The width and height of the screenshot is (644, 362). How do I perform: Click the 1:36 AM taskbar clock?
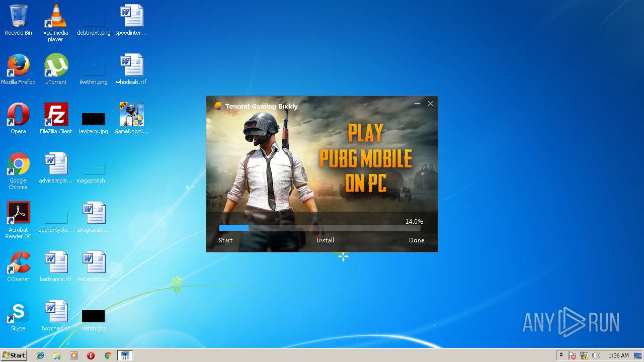click(x=618, y=355)
